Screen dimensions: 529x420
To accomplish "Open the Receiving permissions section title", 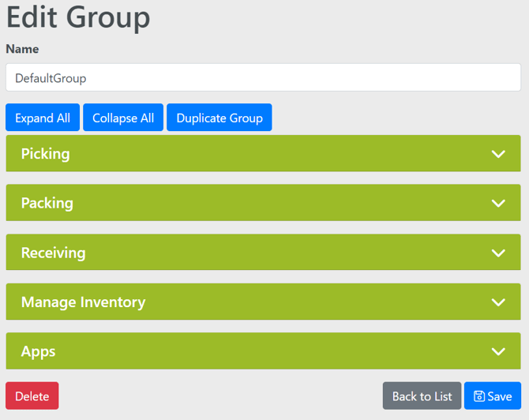I will (x=53, y=253).
